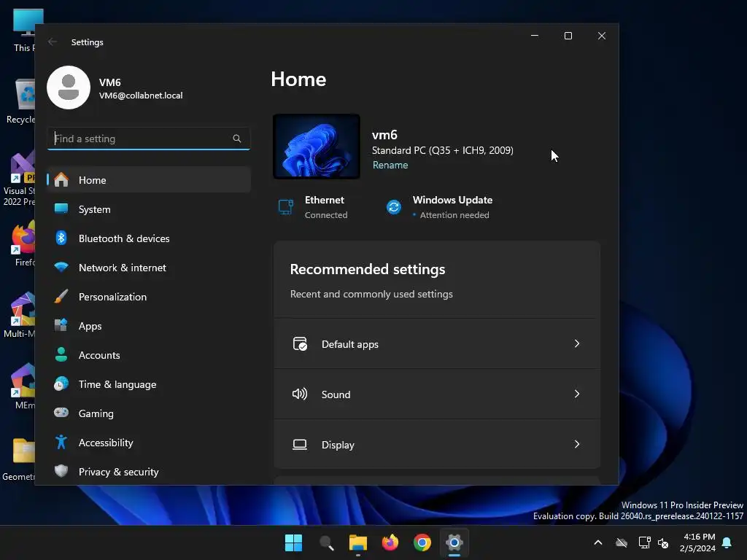Open Windows Update Attention needed
The image size is (747, 560).
click(439, 207)
